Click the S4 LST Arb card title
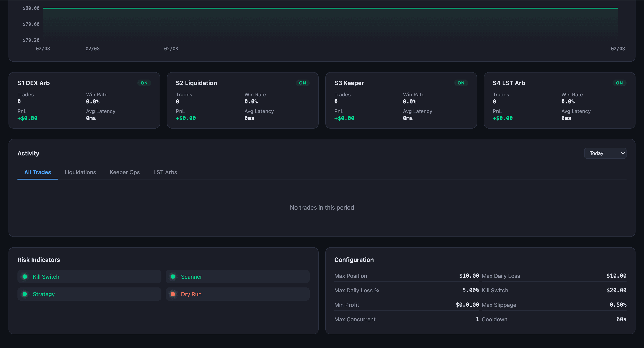644x348 pixels. tap(509, 83)
